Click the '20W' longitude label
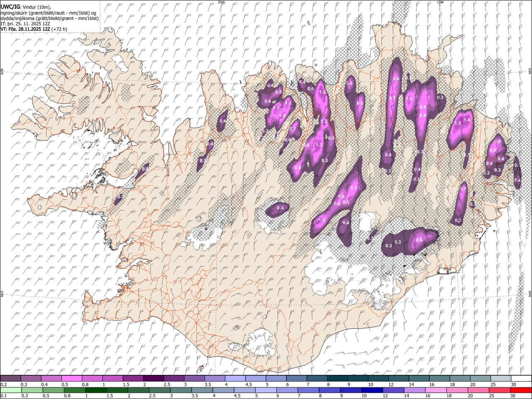Viewport: 532px width, 399px height. (221, 2)
